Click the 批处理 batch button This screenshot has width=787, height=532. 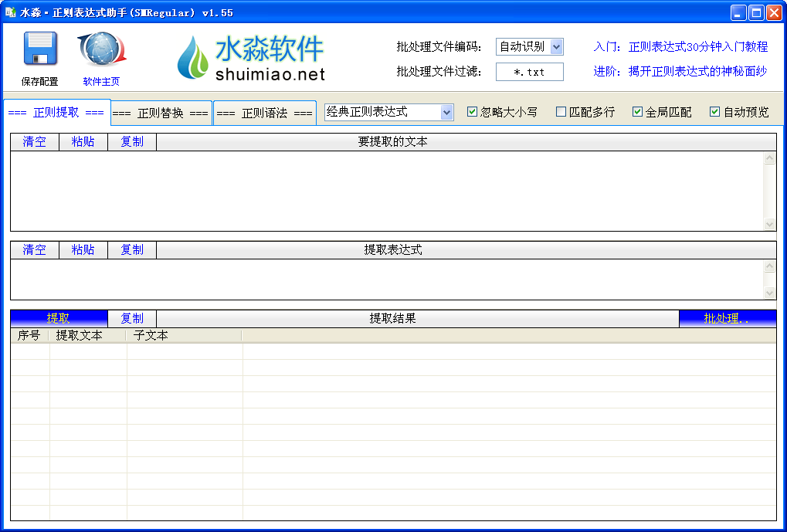(x=727, y=318)
